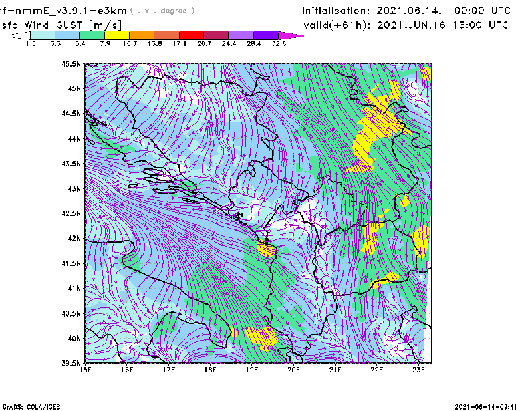The image size is (532, 411).
Task: Click the 'GrADS: COLA/IGES' credit
Action: point(31,407)
